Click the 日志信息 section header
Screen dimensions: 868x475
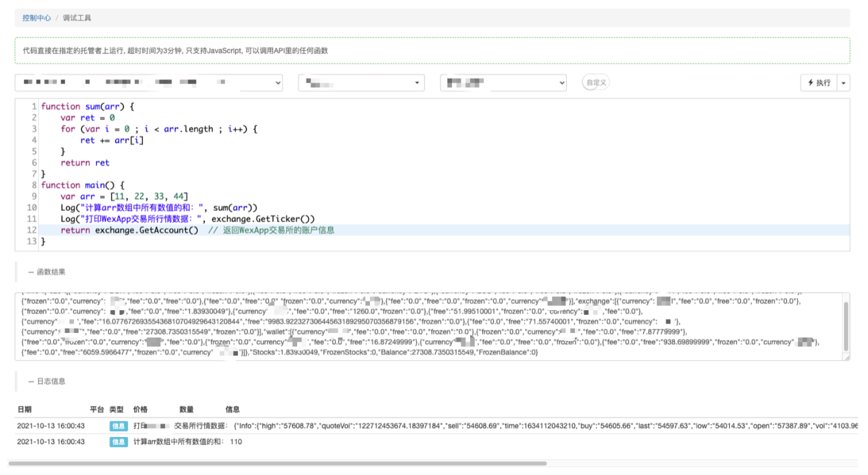pyautogui.click(x=47, y=382)
